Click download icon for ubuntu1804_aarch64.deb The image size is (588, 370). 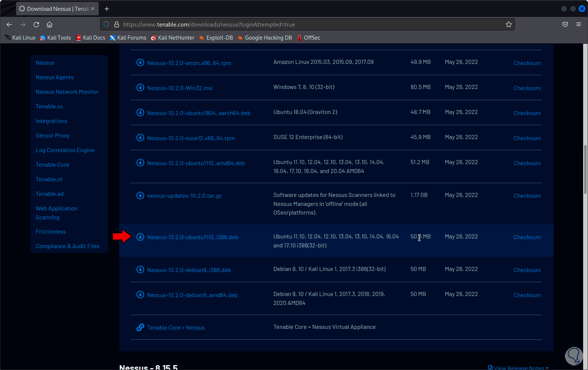140,112
